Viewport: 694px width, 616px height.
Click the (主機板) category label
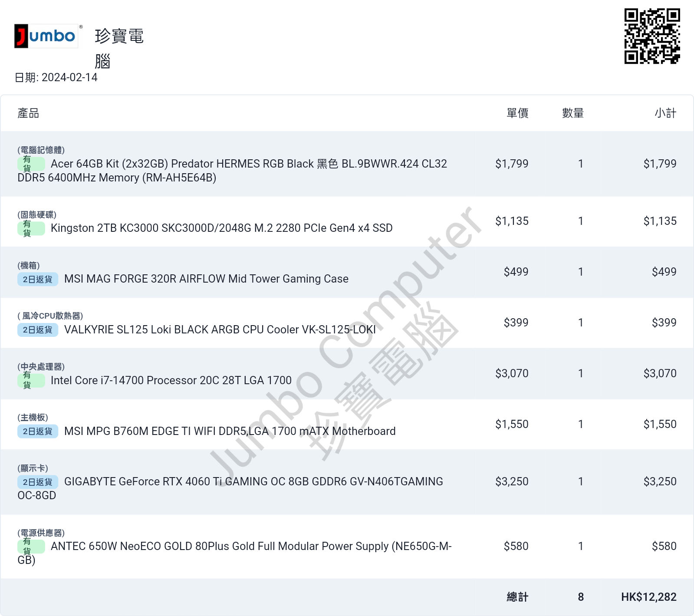point(33,417)
